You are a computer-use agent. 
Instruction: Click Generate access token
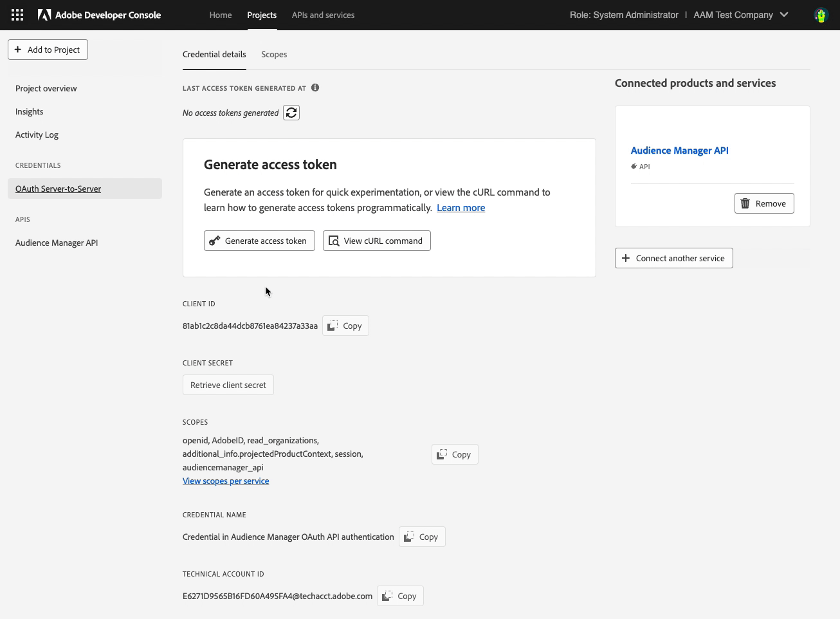(x=259, y=240)
